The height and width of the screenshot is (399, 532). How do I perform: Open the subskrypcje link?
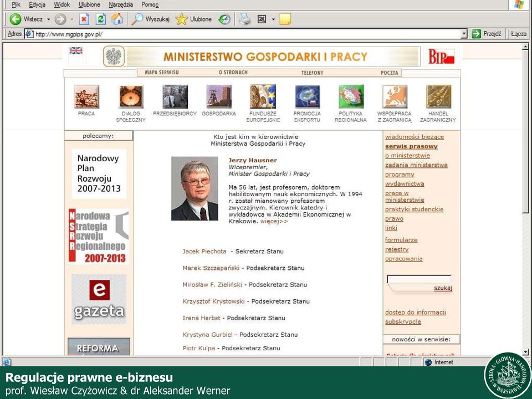coord(403,321)
